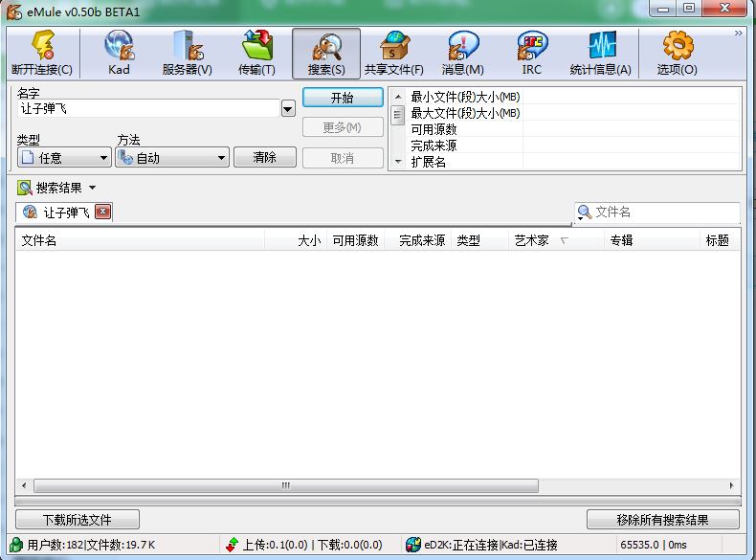Click the eD2K/Kad connection globe icon
Viewport: 756px width, 560px height.
[x=413, y=545]
